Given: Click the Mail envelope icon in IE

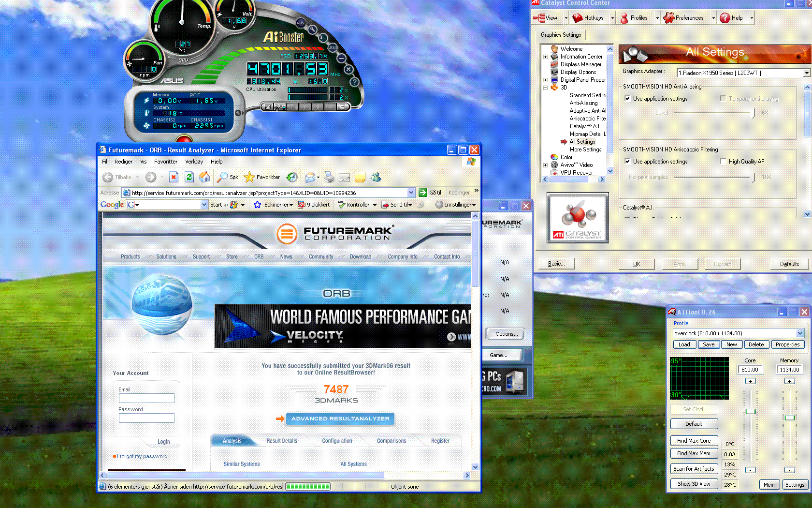Looking at the screenshot, I should 310,177.
